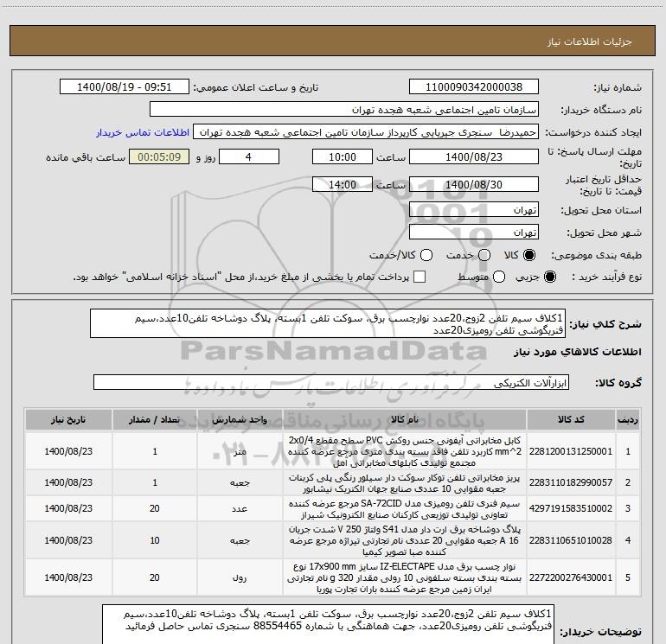Click the شهر محل تحویل field
The image size is (666, 644).
point(474,233)
